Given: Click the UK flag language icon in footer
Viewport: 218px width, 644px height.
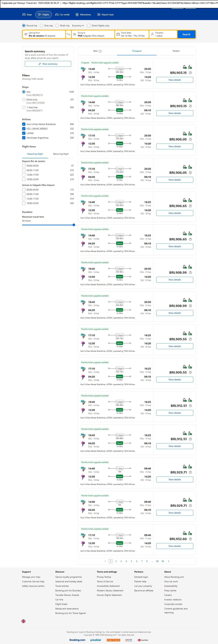Looking at the screenshot, I should 23,621.
